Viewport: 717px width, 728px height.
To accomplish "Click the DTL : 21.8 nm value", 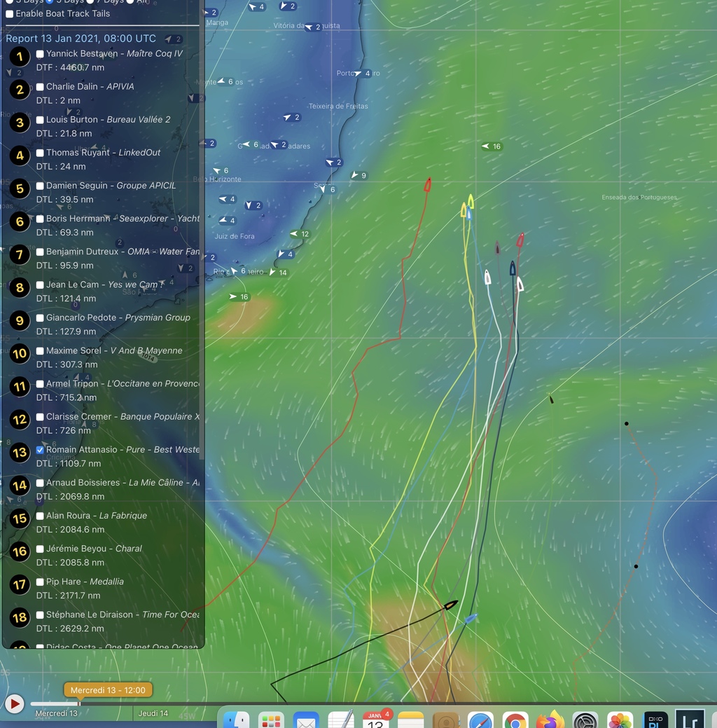I will (x=64, y=134).
